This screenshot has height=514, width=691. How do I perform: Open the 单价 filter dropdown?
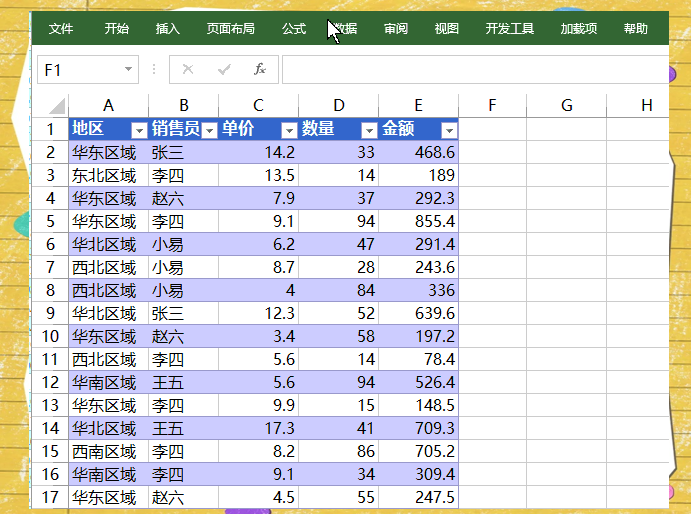click(x=289, y=130)
